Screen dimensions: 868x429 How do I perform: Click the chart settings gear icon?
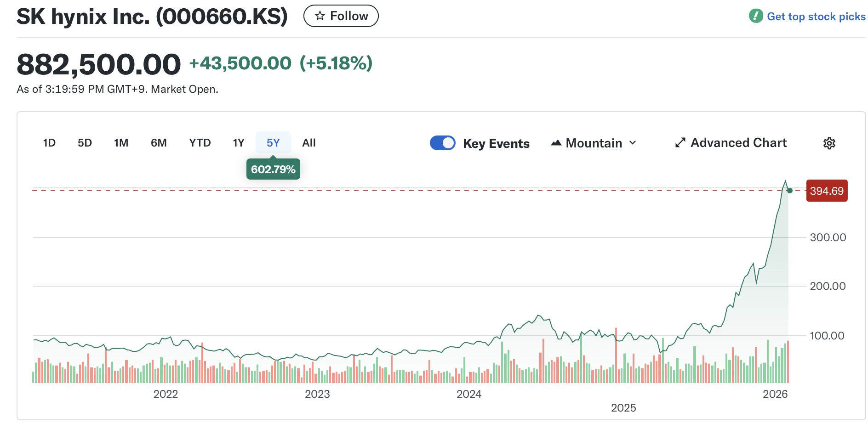coord(829,143)
